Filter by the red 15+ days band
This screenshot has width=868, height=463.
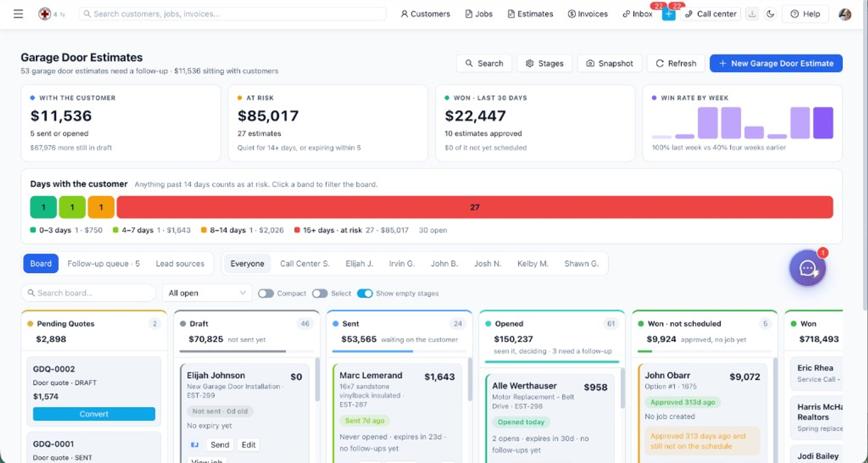click(x=475, y=207)
